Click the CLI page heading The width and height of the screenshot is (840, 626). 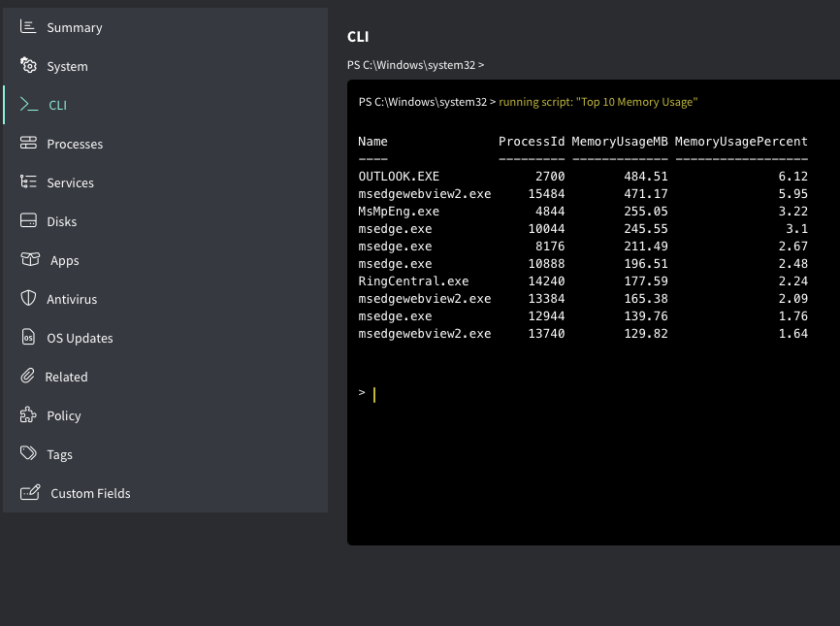pyautogui.click(x=358, y=37)
